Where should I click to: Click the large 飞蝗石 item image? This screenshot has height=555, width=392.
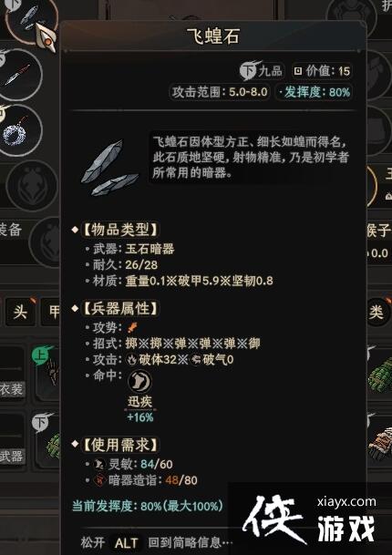pos(109,168)
